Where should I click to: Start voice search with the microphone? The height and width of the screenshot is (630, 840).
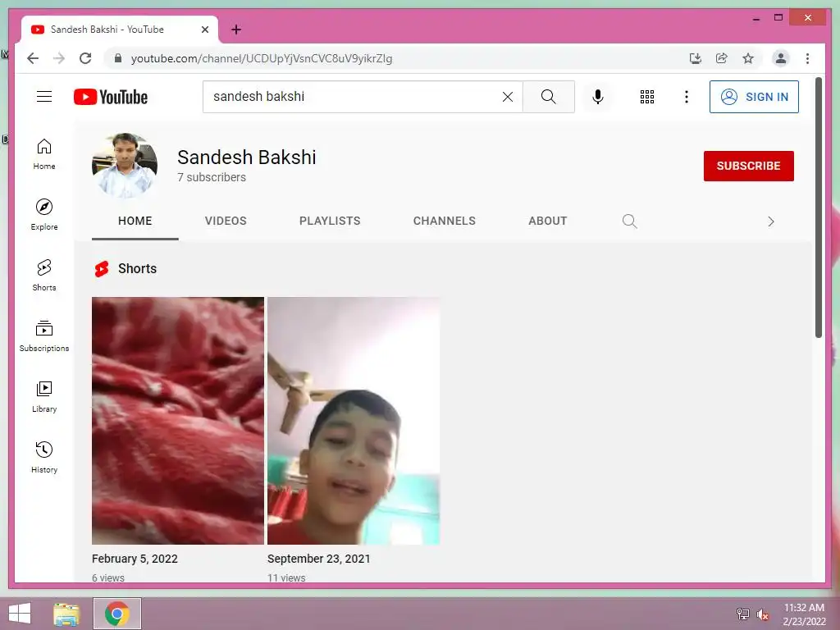(x=598, y=97)
